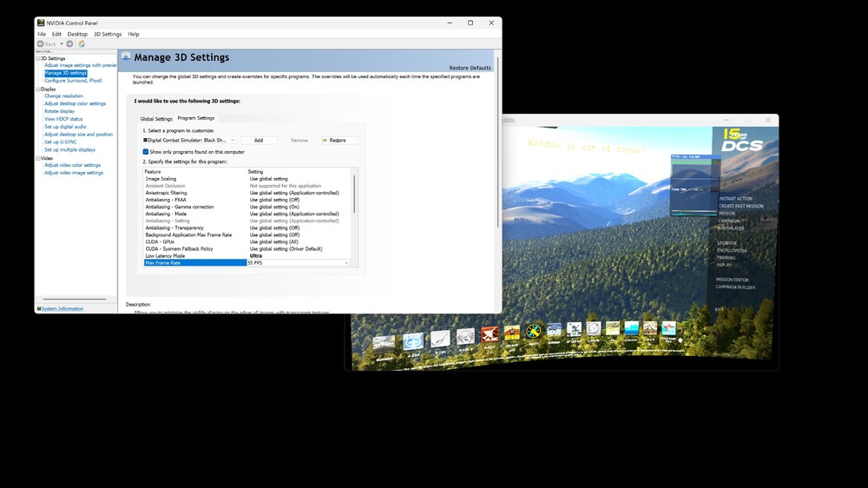The width and height of the screenshot is (868, 488).
Task: Select Configure Surround, PhysX
Action: (73, 80)
